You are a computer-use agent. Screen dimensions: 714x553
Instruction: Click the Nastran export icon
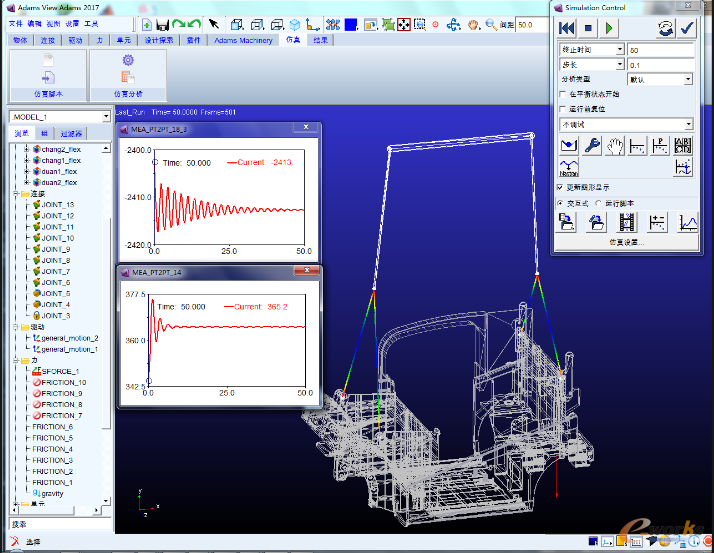(x=569, y=168)
